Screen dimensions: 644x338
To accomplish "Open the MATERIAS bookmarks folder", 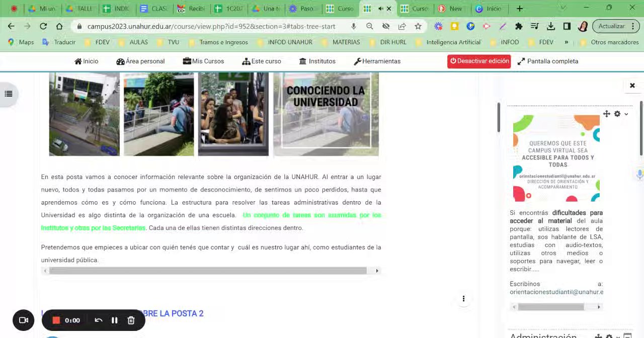I will click(341, 42).
